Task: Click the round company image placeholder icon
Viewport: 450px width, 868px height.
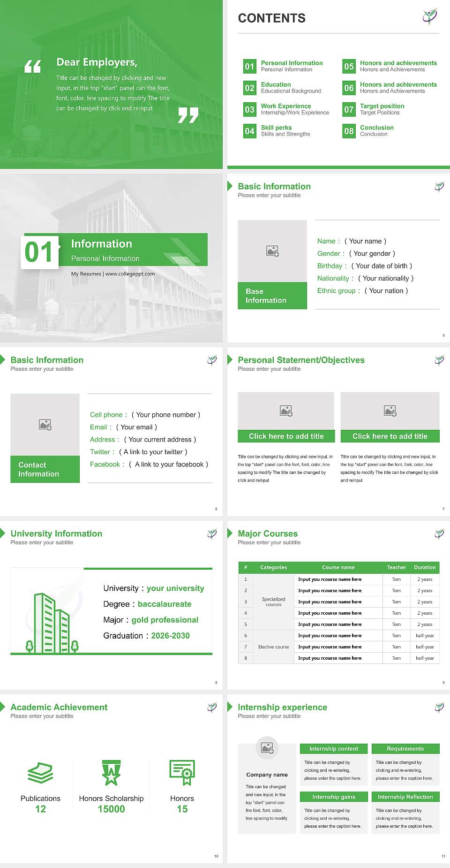Action: (x=267, y=748)
